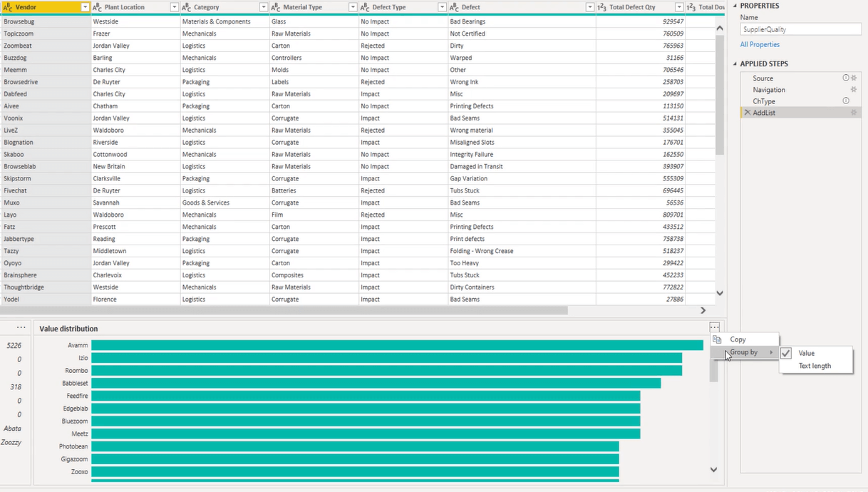Click defect cell Wrong Ink
868x492 pixels.
pyautogui.click(x=522, y=82)
